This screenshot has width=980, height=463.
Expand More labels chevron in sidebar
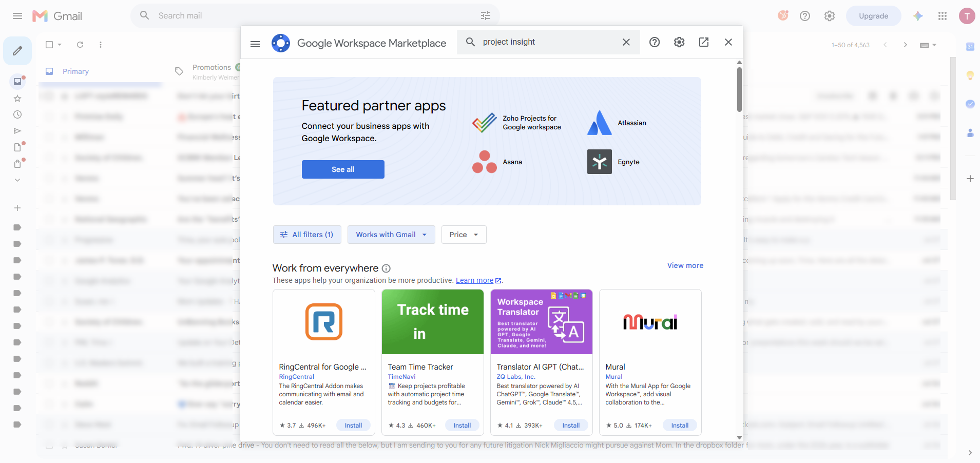[x=17, y=180]
